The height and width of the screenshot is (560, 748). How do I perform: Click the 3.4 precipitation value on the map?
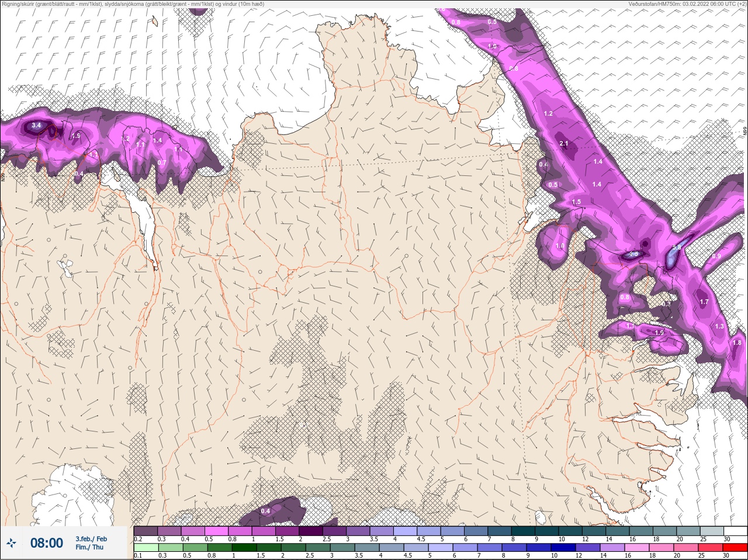[x=36, y=125]
